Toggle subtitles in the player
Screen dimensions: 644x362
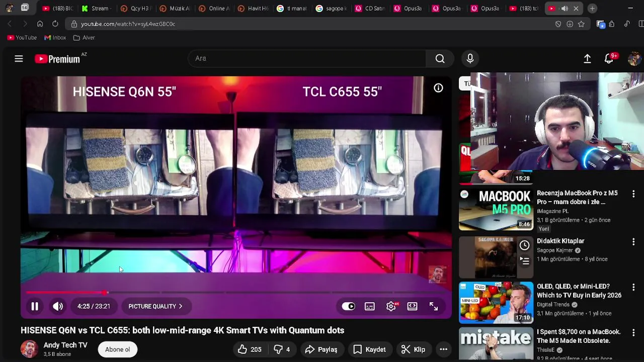pyautogui.click(x=370, y=306)
